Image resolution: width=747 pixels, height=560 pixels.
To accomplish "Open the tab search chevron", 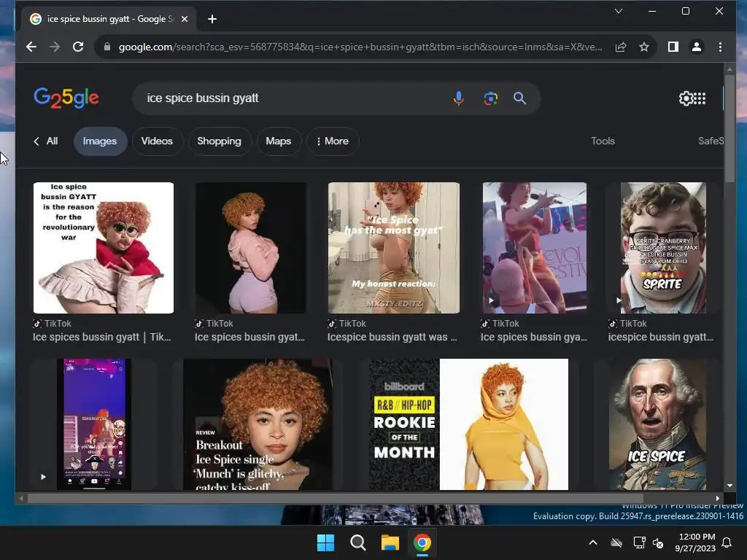I will pos(619,11).
